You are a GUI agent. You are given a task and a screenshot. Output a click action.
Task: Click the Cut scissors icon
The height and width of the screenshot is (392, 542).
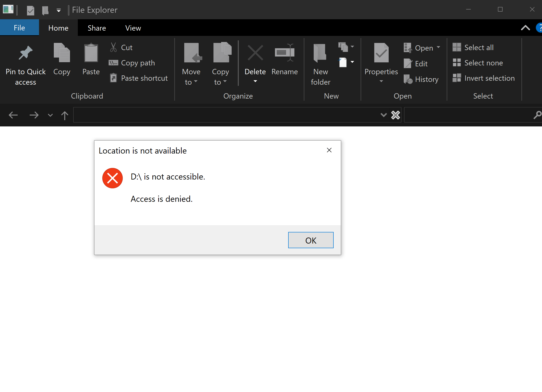[113, 47]
